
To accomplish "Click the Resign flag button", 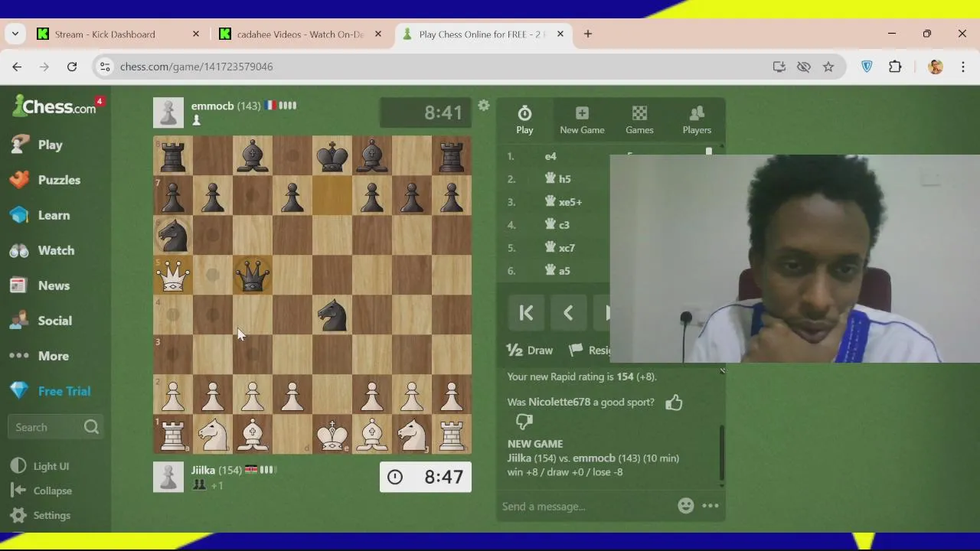I will tap(590, 350).
